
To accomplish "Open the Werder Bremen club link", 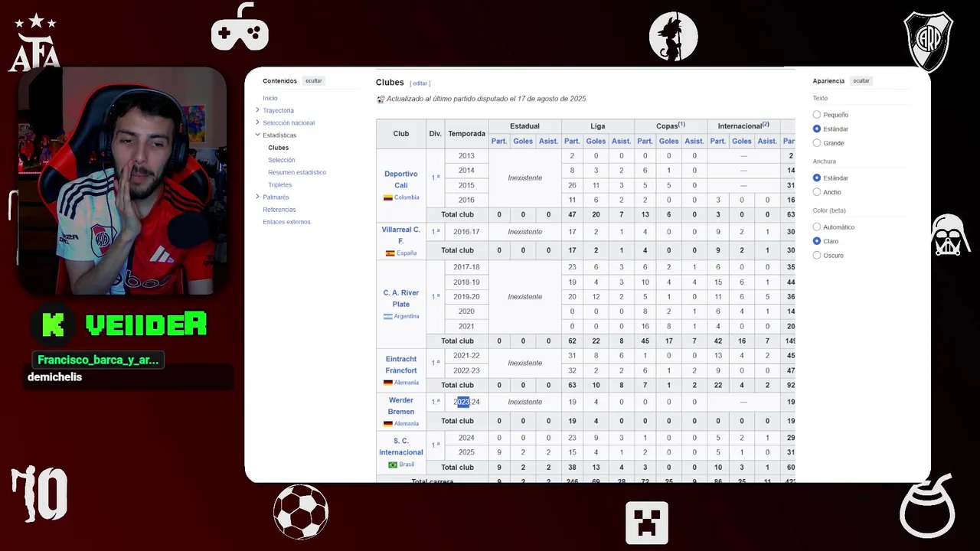I will [x=401, y=406].
